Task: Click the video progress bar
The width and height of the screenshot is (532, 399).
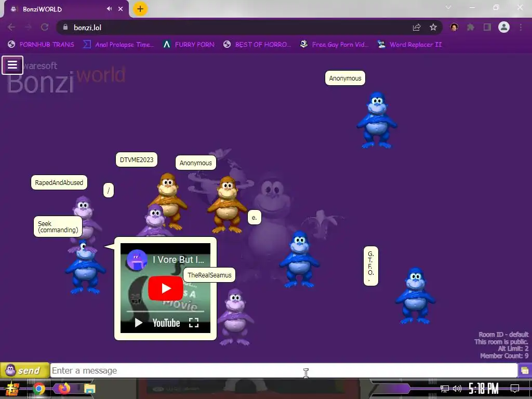Action: pos(165,311)
